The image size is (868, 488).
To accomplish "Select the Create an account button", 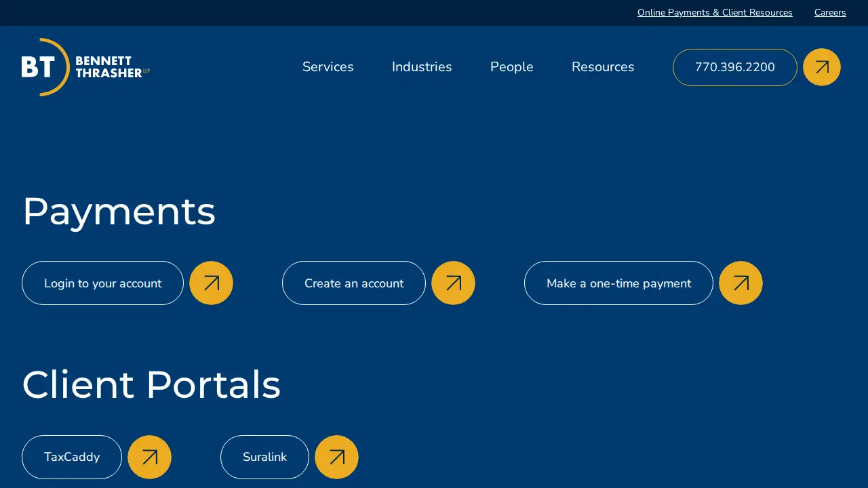I will point(354,283).
